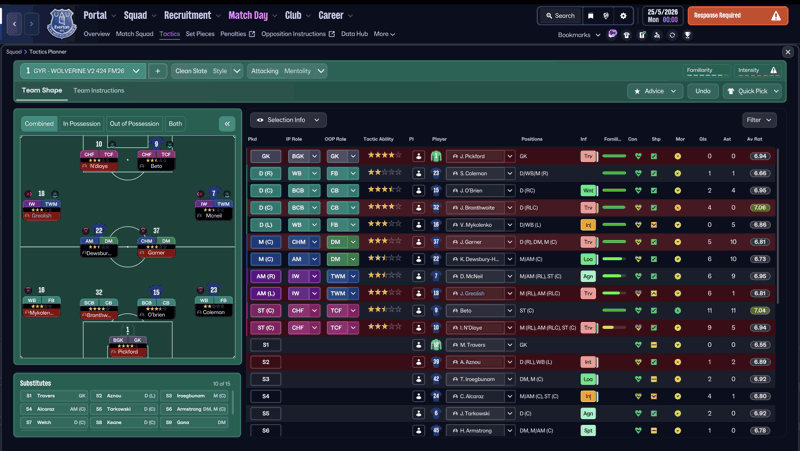Click the Search button
This screenshot has width=800, height=451.
pos(560,16)
